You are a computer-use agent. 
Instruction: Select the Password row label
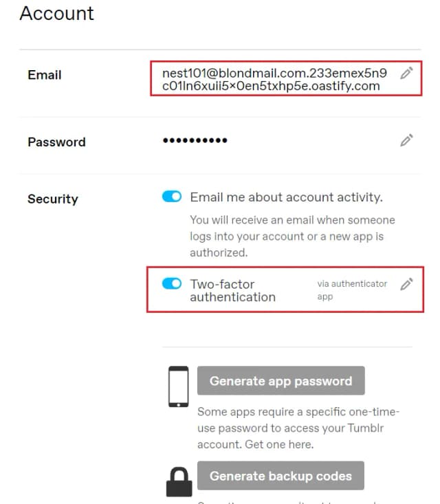56,142
